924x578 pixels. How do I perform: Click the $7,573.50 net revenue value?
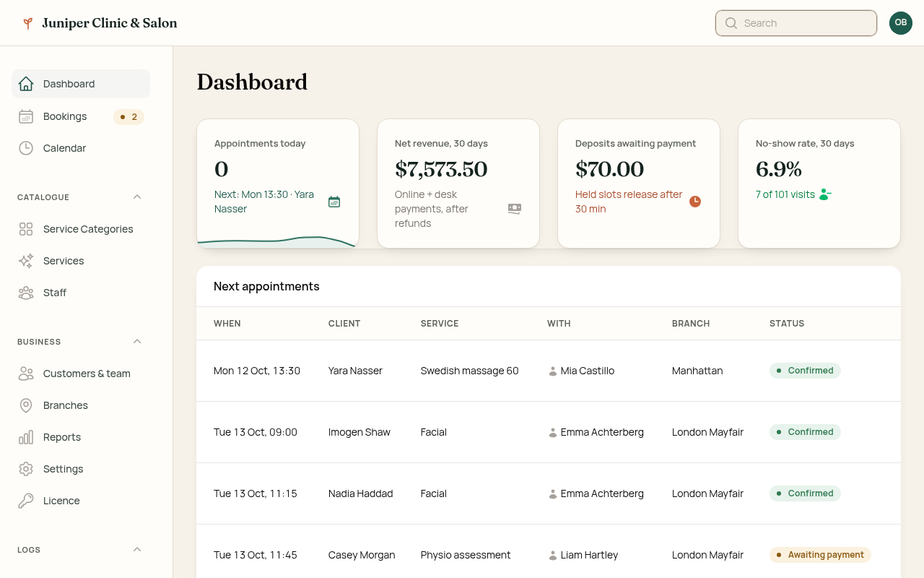441,169
